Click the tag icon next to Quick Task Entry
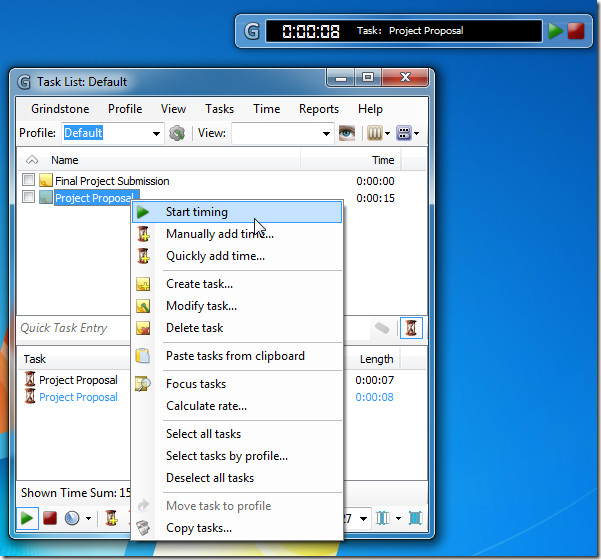Viewport: 601px width, 560px height. [382, 328]
